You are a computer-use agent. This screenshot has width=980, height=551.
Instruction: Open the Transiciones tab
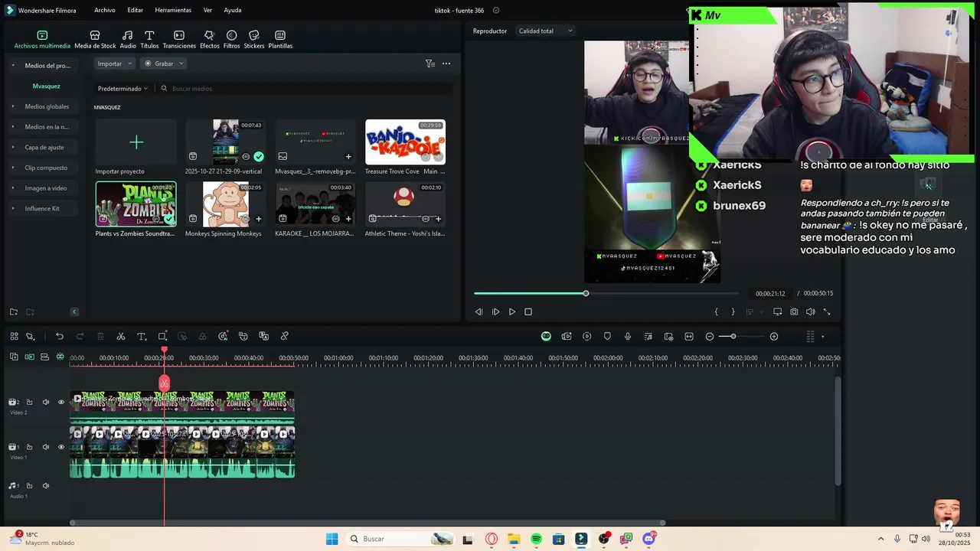(179, 40)
